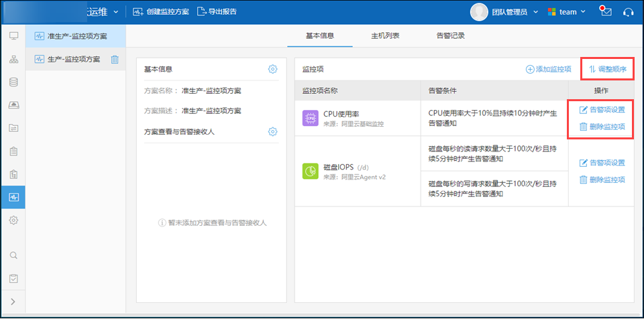Screen dimensions: 644x319
Task: Edit 方案查看与告警接收人 via its gear icon
Action: click(272, 131)
